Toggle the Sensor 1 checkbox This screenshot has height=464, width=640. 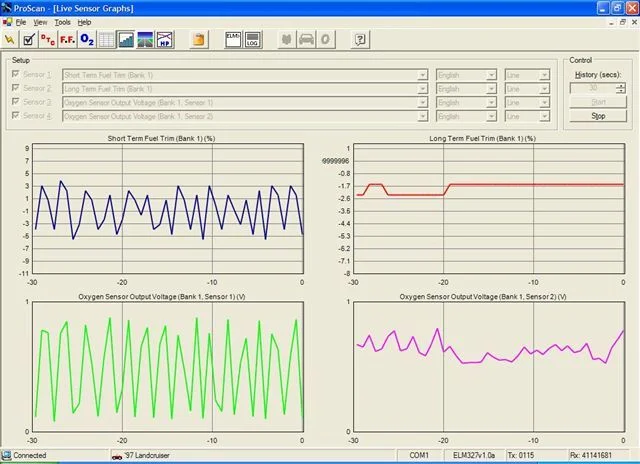[x=16, y=74]
